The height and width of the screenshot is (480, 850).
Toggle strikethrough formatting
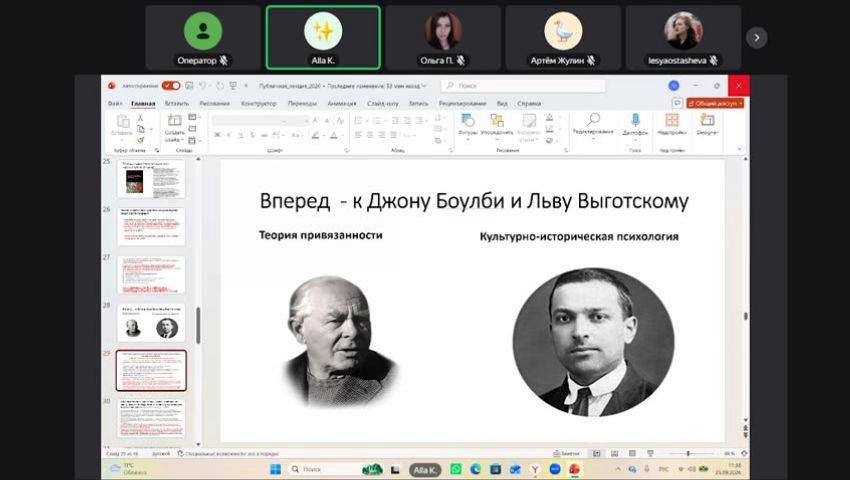[x=264, y=135]
